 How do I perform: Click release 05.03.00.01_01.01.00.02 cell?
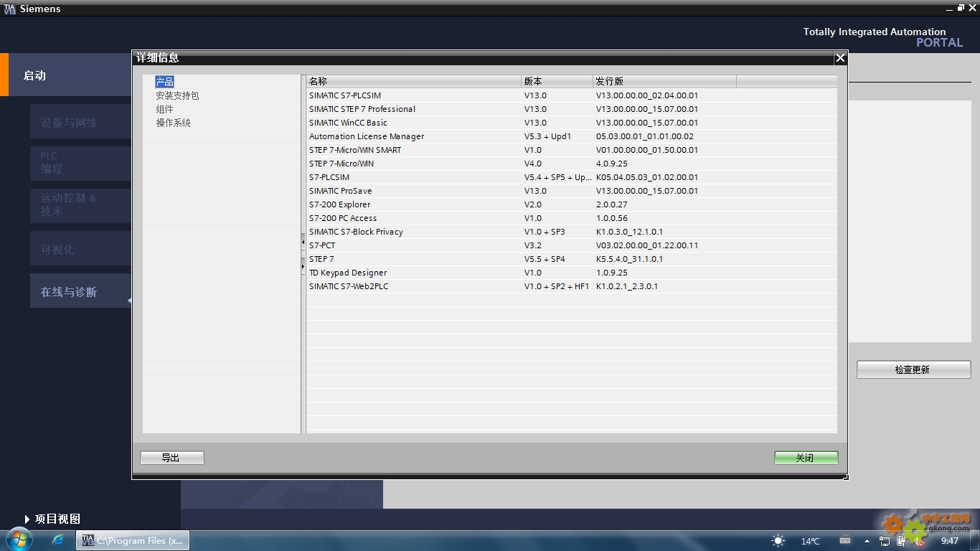click(x=645, y=136)
